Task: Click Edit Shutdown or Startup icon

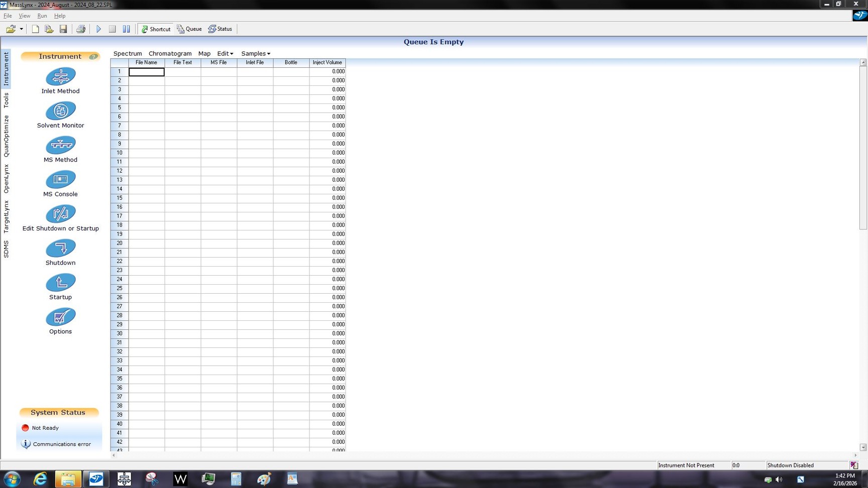Action: 60,214
